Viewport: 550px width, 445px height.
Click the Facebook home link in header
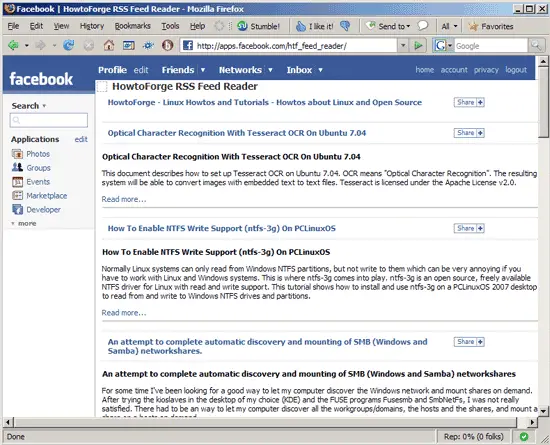click(x=424, y=70)
